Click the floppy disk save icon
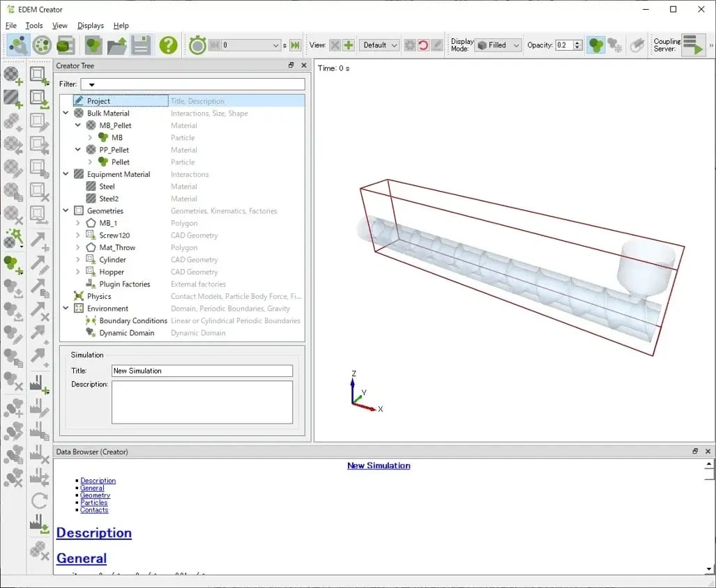 pos(141,45)
